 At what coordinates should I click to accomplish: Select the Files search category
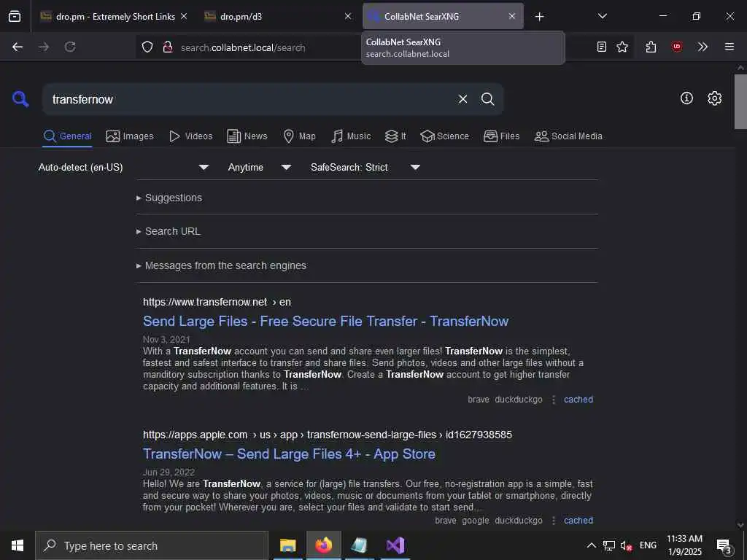[501, 136]
